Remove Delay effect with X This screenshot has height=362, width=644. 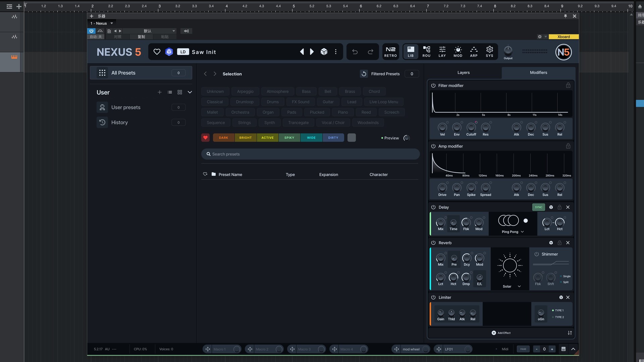point(568,207)
